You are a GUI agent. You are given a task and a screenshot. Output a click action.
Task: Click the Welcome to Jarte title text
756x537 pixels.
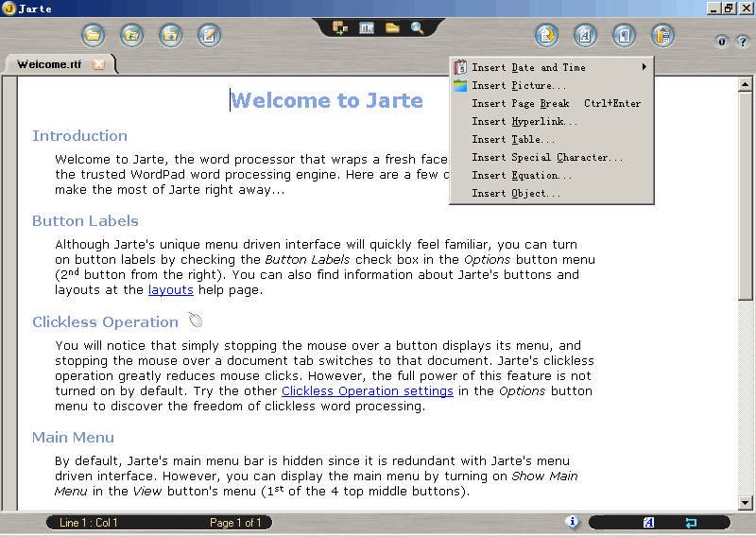tap(327, 100)
